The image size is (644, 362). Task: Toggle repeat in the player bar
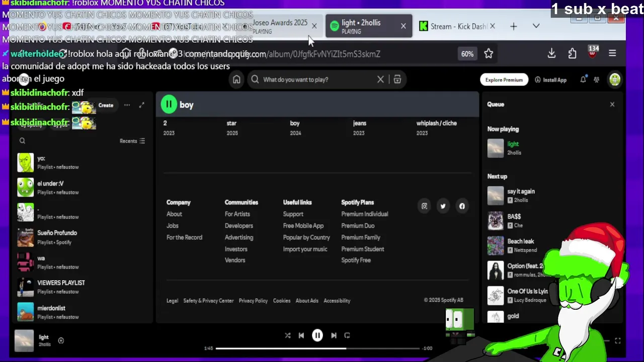pos(347,335)
